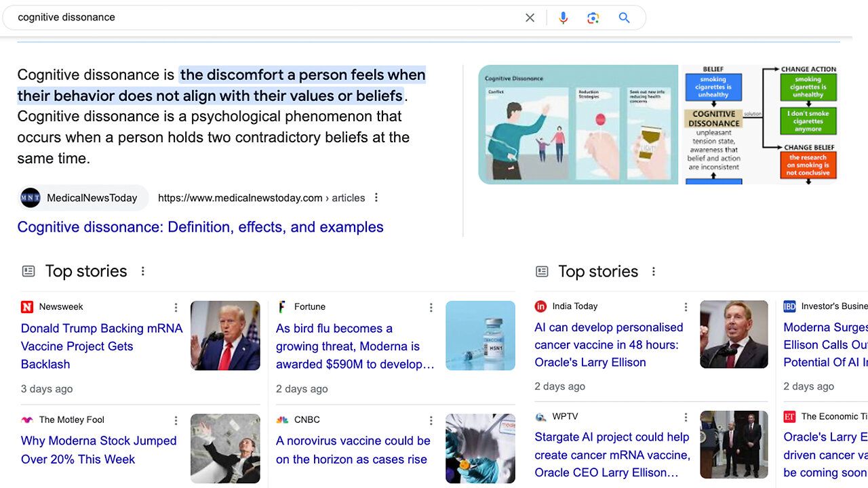The image size is (868, 488).
Task: Clear the search box with the X icon
Action: pos(530,18)
